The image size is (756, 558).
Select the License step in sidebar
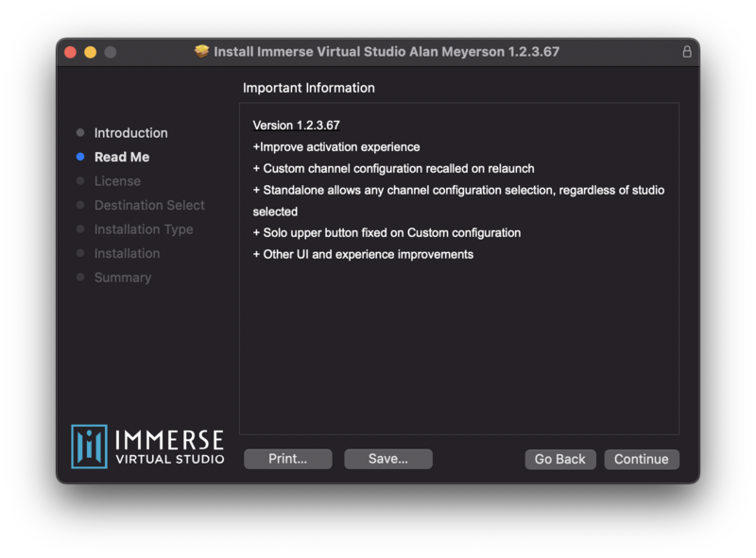117,181
